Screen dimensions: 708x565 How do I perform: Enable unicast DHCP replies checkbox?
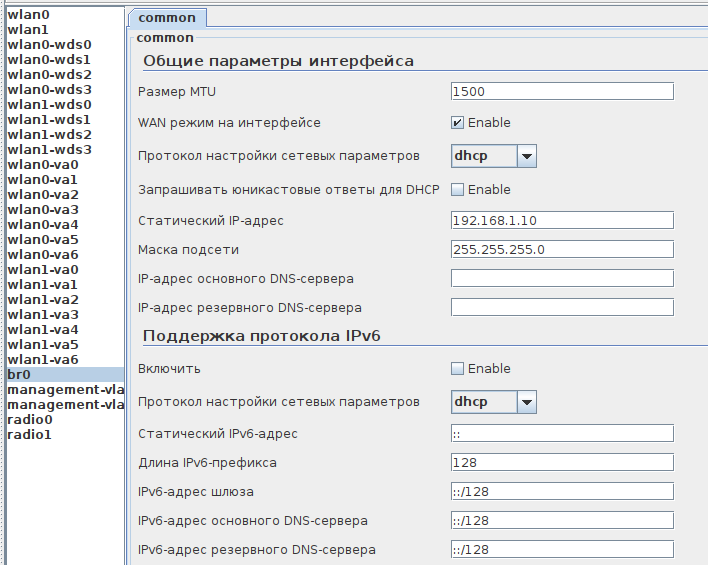[x=458, y=190]
